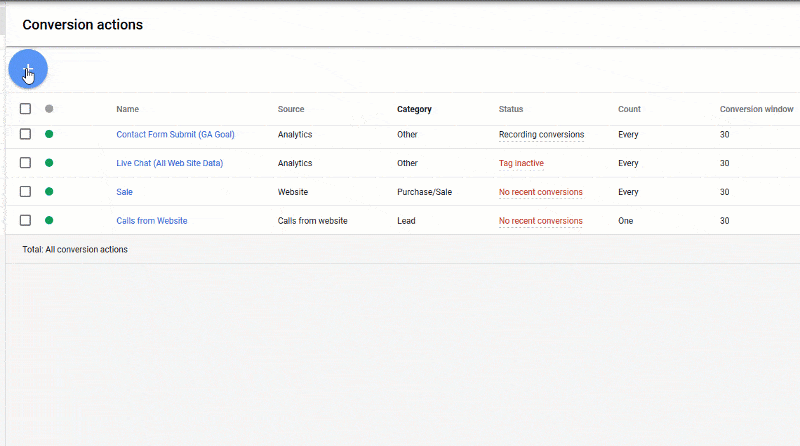Sort by the Status column header
Screen dimensions: 800x446
pyautogui.click(x=511, y=109)
